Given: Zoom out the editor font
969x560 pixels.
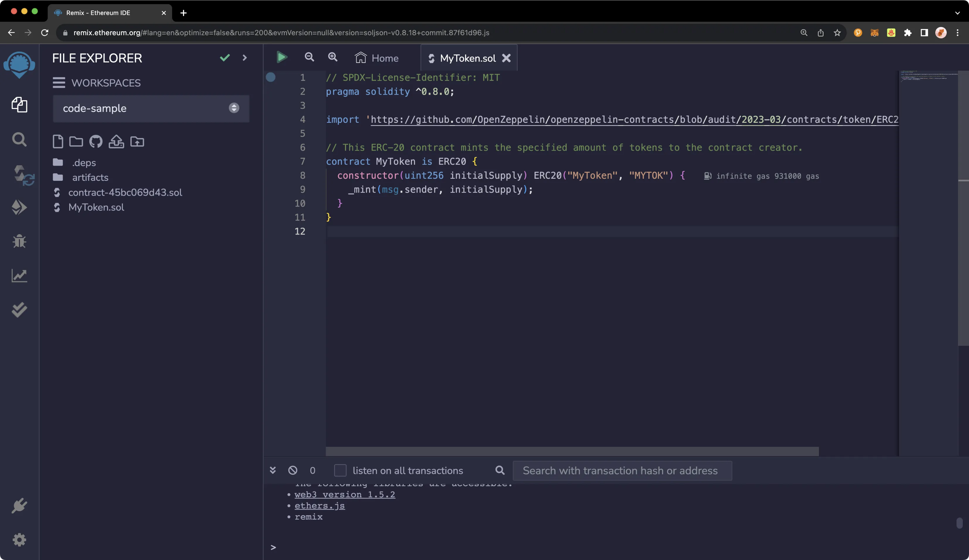Looking at the screenshot, I should [309, 57].
